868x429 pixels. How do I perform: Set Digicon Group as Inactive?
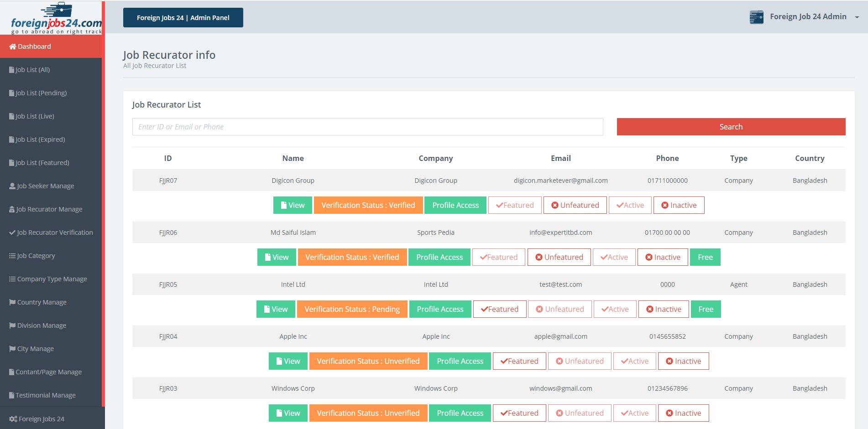point(679,205)
